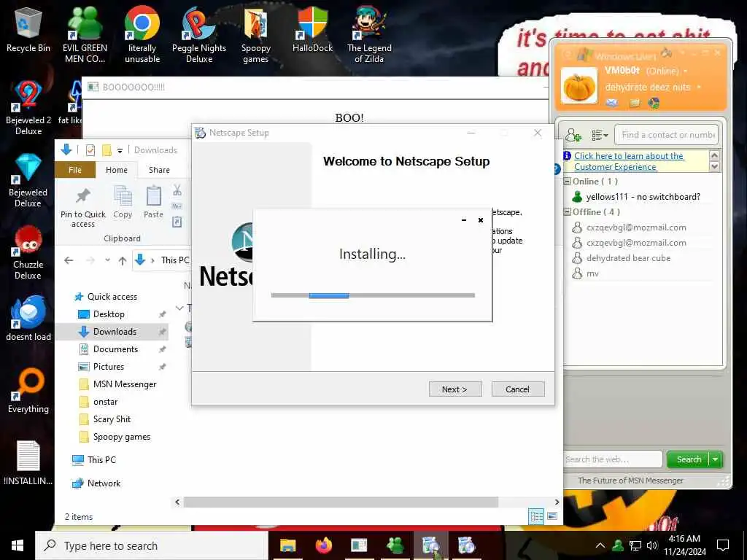Click the add contact icon in Messenger

(x=573, y=135)
